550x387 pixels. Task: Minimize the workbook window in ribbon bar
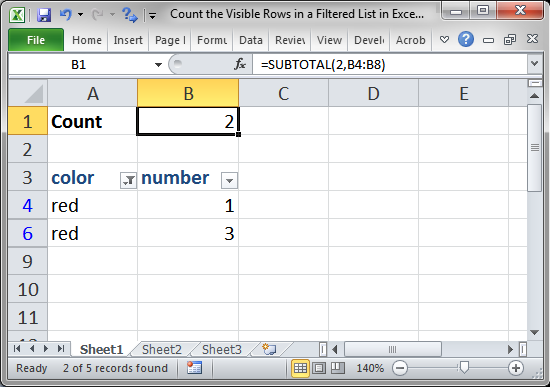point(488,40)
